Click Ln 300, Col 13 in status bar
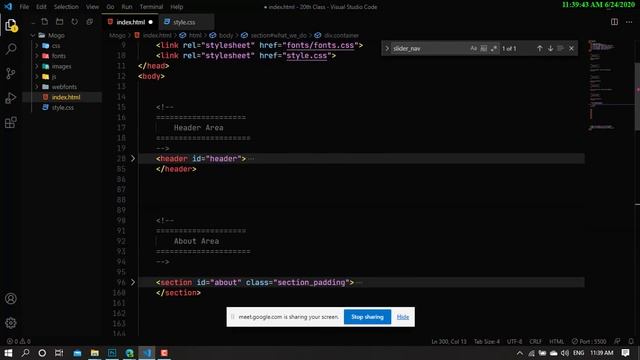The width and height of the screenshot is (640, 360). [x=449, y=341]
